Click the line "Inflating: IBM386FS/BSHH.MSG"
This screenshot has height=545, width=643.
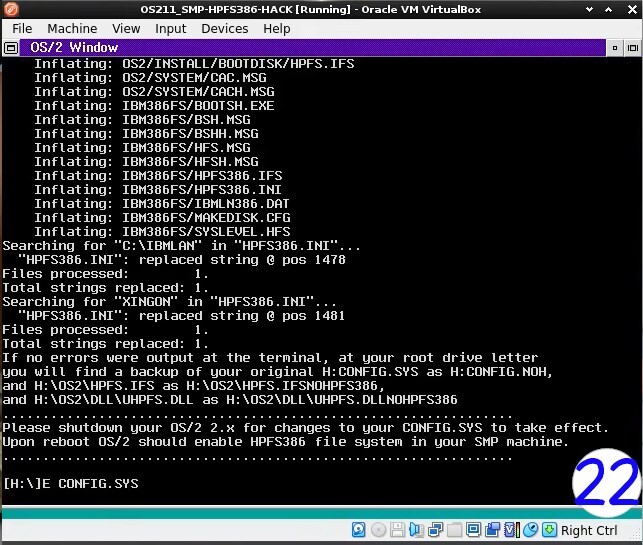tap(146, 133)
